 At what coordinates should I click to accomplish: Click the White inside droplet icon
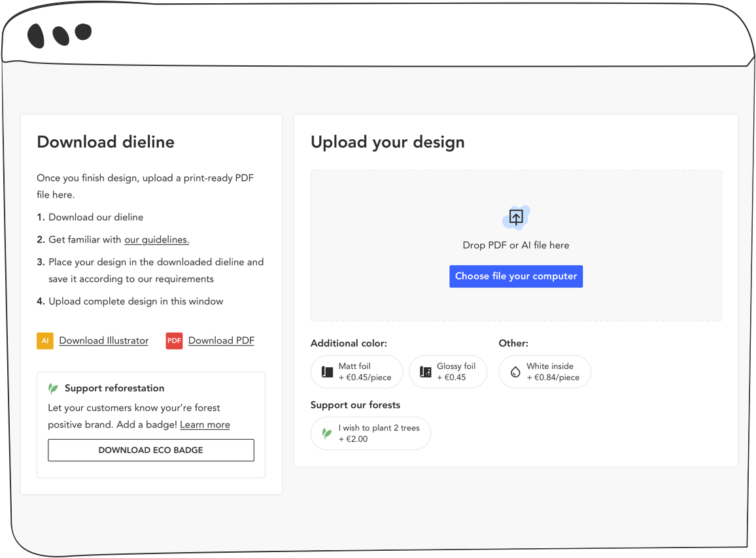(x=515, y=372)
